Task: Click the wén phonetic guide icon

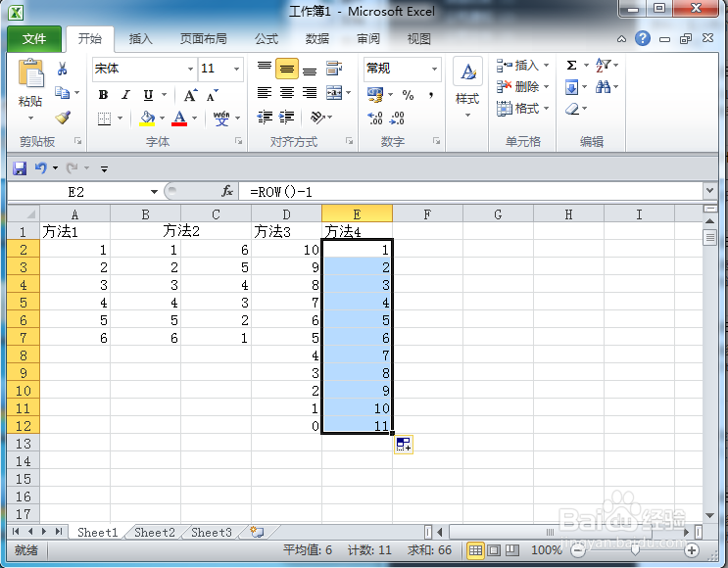Action: tap(221, 118)
